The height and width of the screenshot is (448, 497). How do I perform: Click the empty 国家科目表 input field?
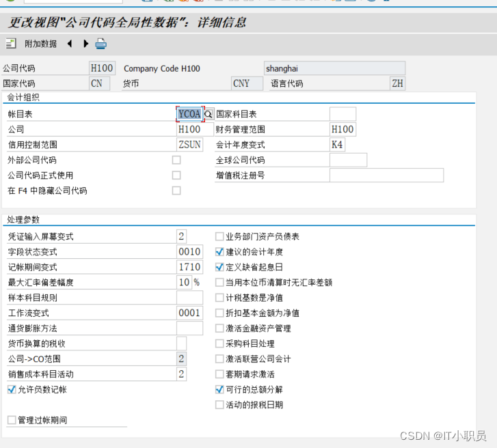coord(342,114)
